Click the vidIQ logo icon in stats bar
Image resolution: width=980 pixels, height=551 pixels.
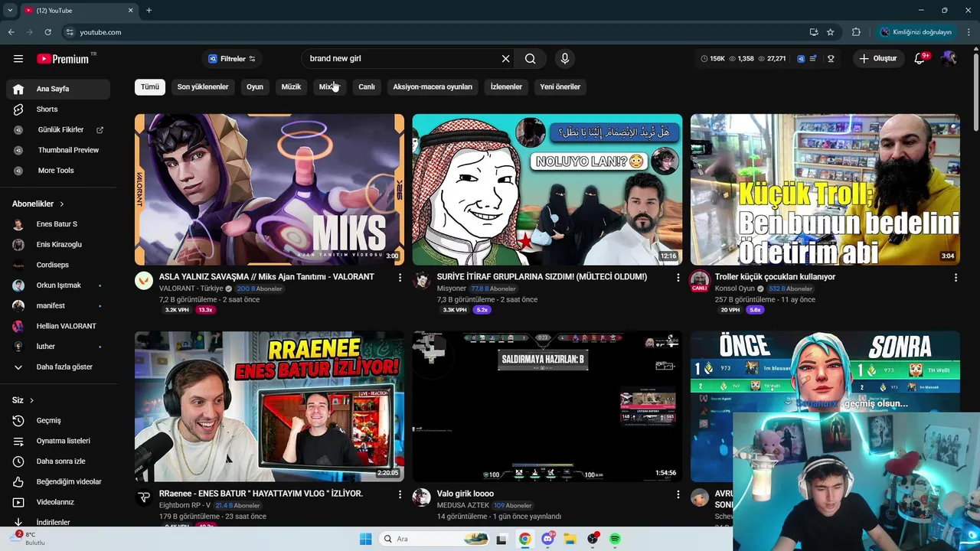[801, 59]
